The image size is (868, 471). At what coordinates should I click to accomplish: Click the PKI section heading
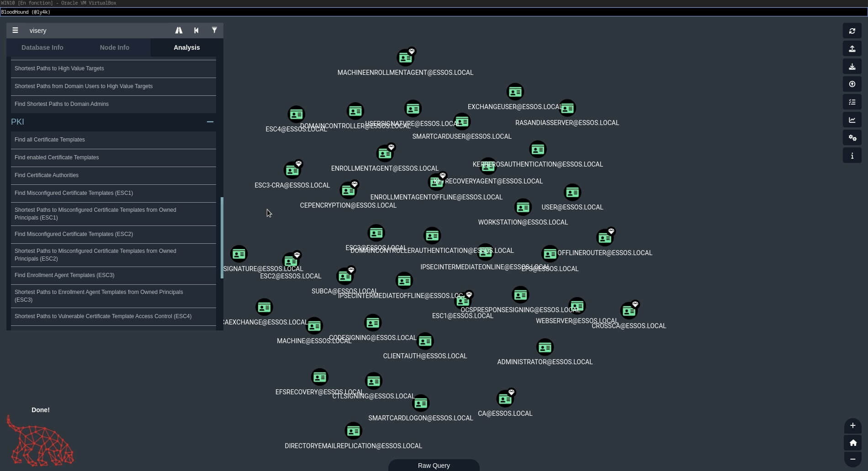click(17, 122)
